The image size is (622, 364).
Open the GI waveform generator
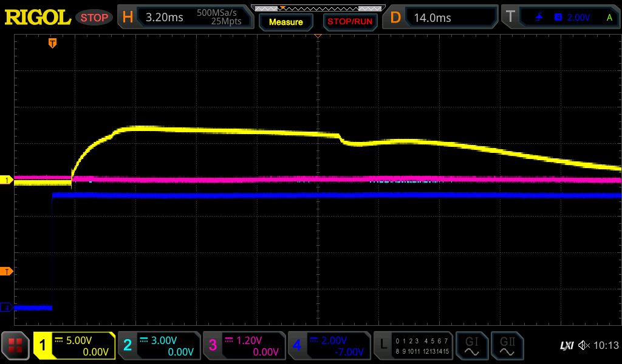pos(471,346)
